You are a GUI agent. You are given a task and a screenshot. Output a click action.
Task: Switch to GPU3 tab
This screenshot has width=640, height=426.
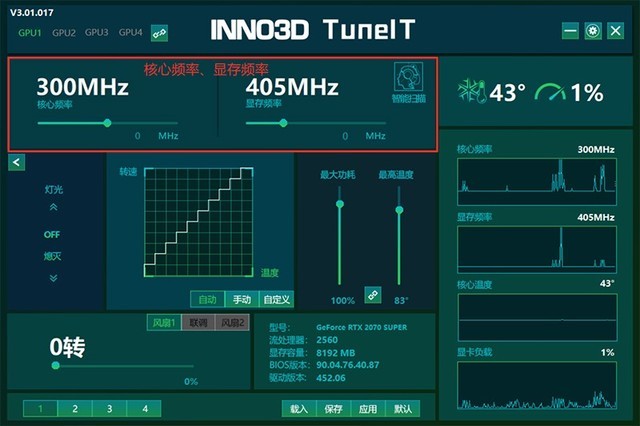point(97,32)
